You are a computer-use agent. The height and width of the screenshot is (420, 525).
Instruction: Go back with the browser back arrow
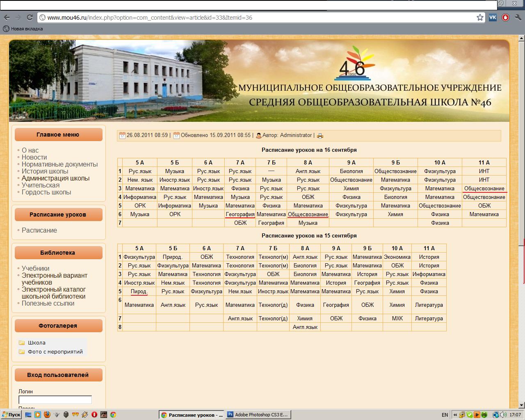click(7, 17)
